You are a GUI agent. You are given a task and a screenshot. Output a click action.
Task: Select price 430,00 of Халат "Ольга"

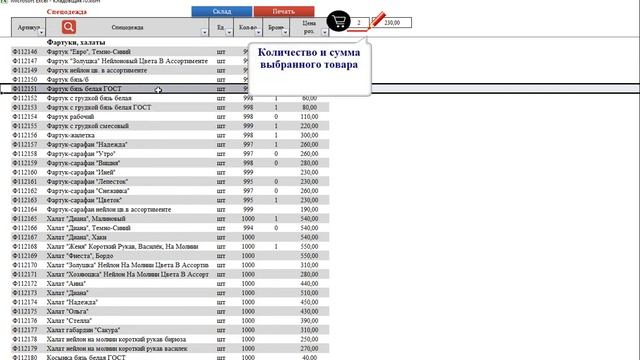click(x=310, y=311)
